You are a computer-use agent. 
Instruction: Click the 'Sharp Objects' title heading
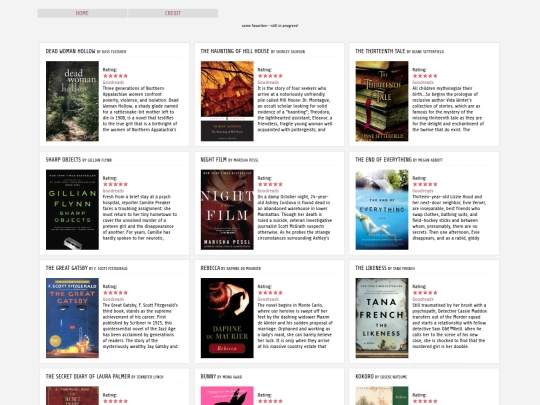[63, 160]
